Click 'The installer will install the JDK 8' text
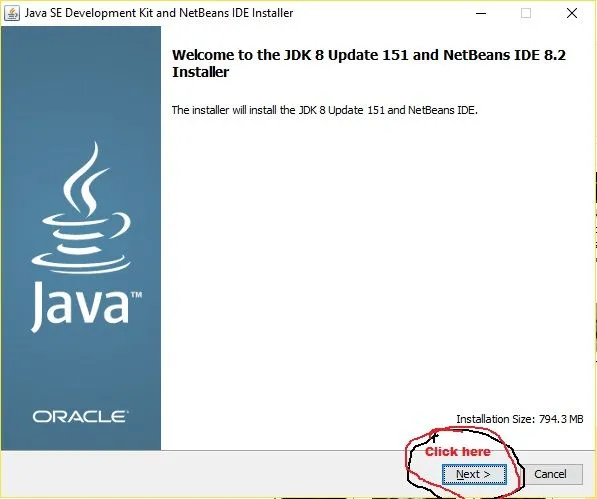Viewport: 597px width, 499px height. pyautogui.click(x=324, y=110)
